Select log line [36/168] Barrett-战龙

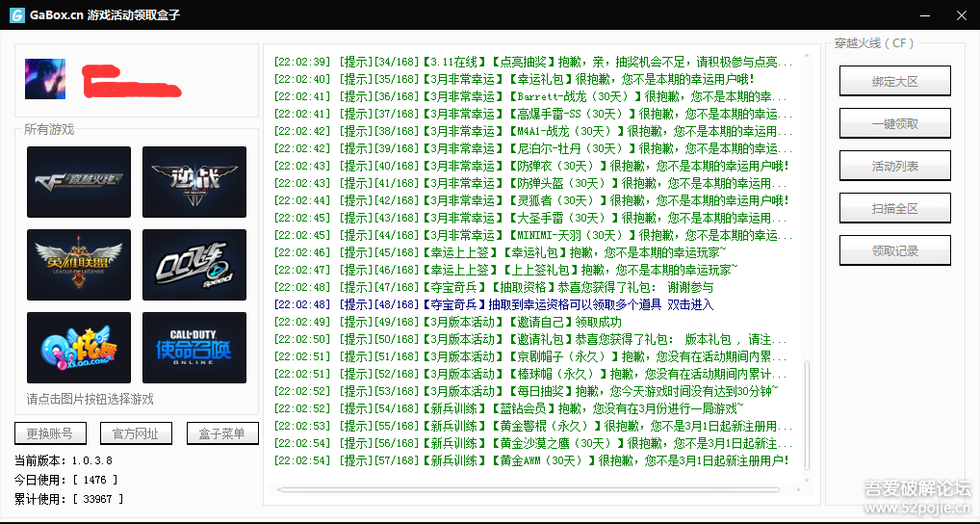pos(530,97)
